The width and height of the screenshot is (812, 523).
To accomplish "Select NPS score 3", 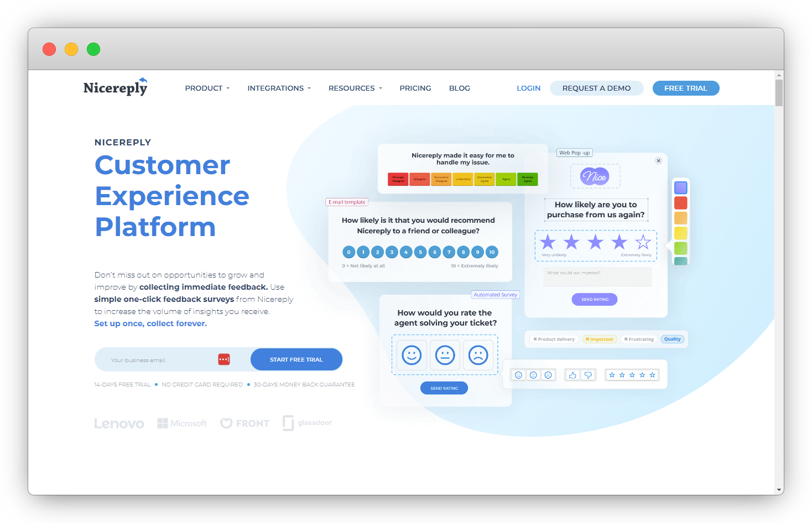I will (x=392, y=252).
